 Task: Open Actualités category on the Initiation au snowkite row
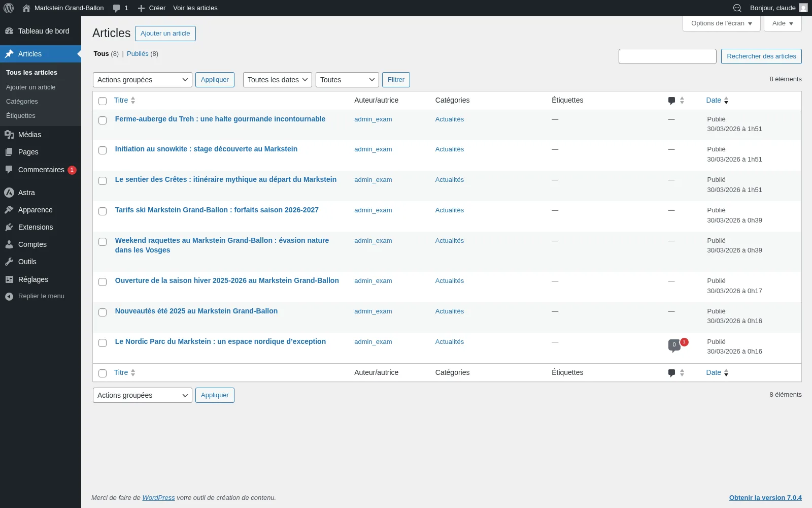tap(450, 149)
